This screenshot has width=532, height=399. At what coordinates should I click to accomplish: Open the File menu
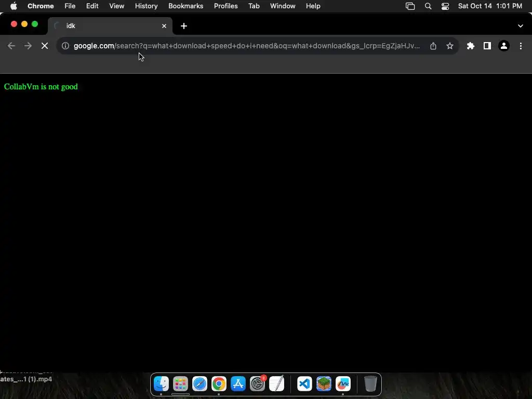click(70, 6)
